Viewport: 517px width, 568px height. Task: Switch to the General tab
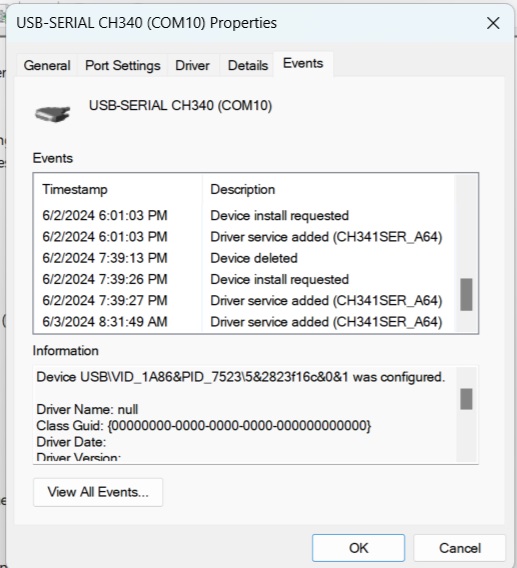47,66
